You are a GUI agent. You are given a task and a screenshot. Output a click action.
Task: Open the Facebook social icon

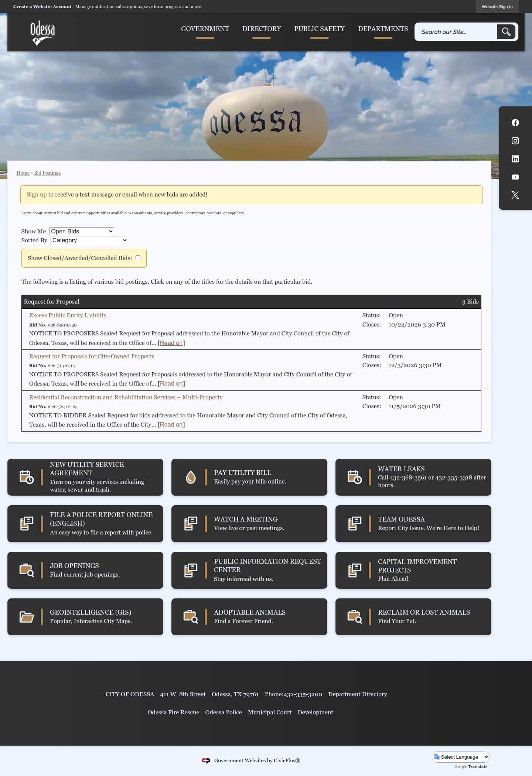[515, 123]
